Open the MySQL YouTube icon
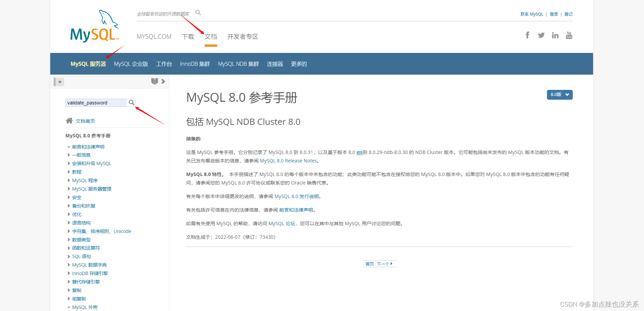 (x=569, y=35)
